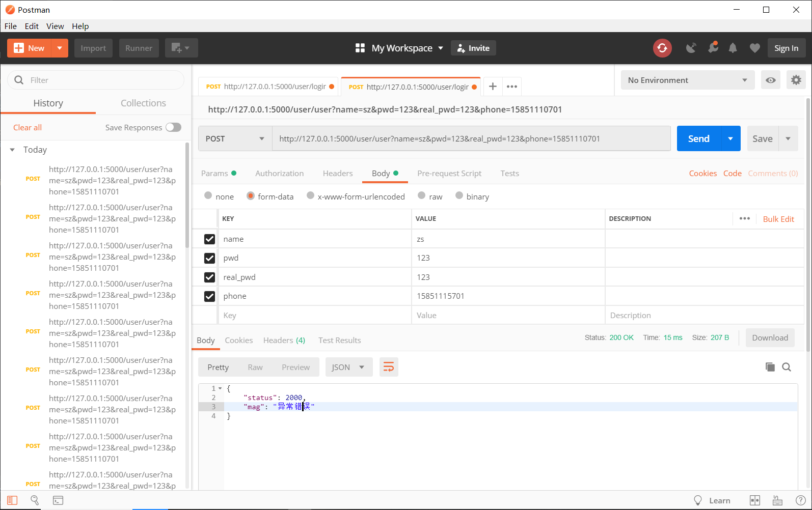Open the Pre-request Script tab
Image resolution: width=812 pixels, height=510 pixels.
point(449,173)
